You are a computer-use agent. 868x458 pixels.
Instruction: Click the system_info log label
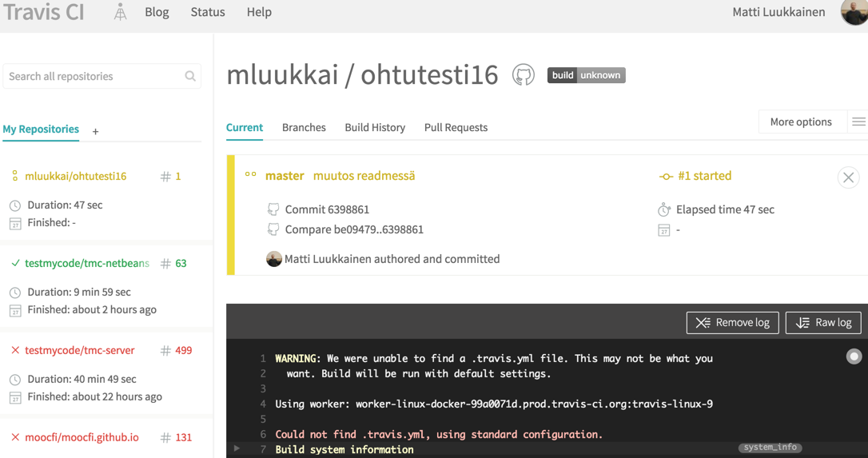coord(770,447)
